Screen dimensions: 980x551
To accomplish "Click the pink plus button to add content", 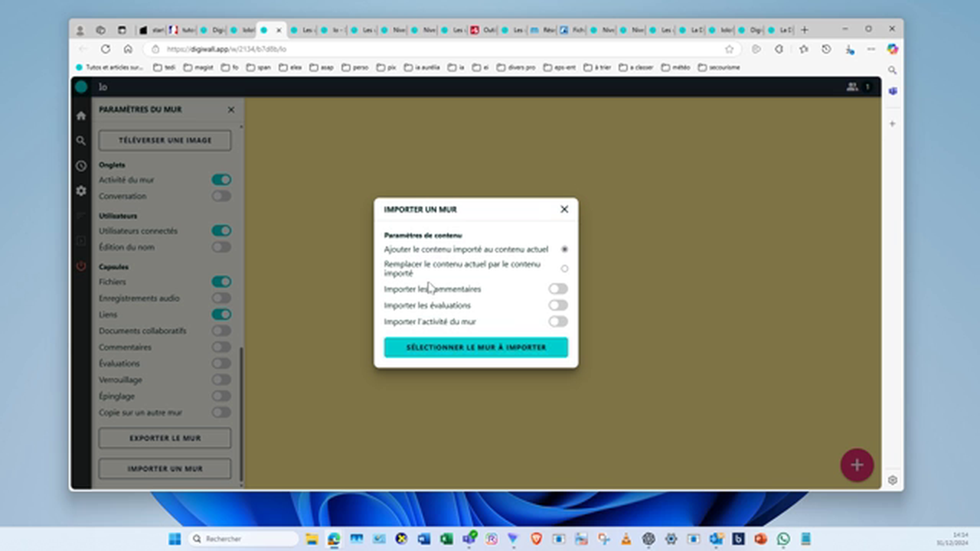I will coord(857,465).
